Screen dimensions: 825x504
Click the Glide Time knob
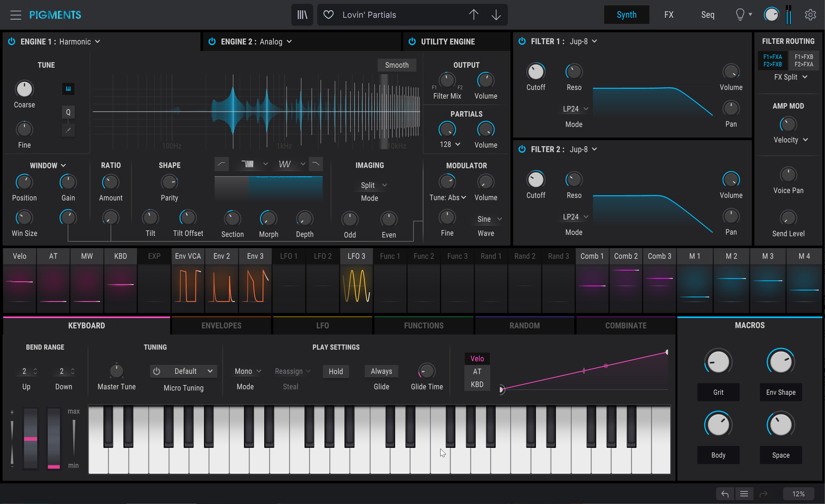click(427, 371)
